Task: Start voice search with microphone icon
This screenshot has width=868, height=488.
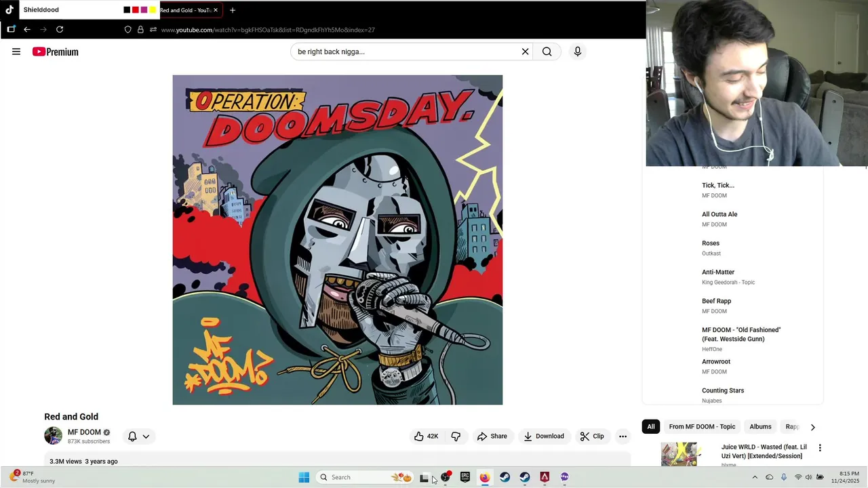Action: coord(578,52)
